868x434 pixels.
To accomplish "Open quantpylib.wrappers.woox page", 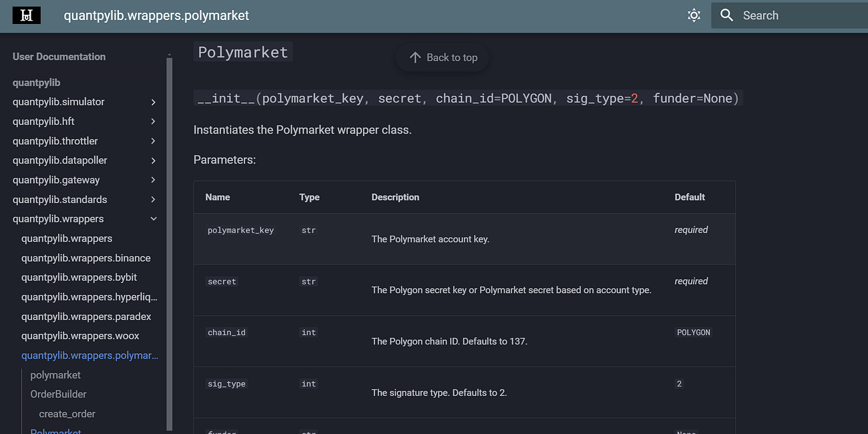I will (80, 336).
